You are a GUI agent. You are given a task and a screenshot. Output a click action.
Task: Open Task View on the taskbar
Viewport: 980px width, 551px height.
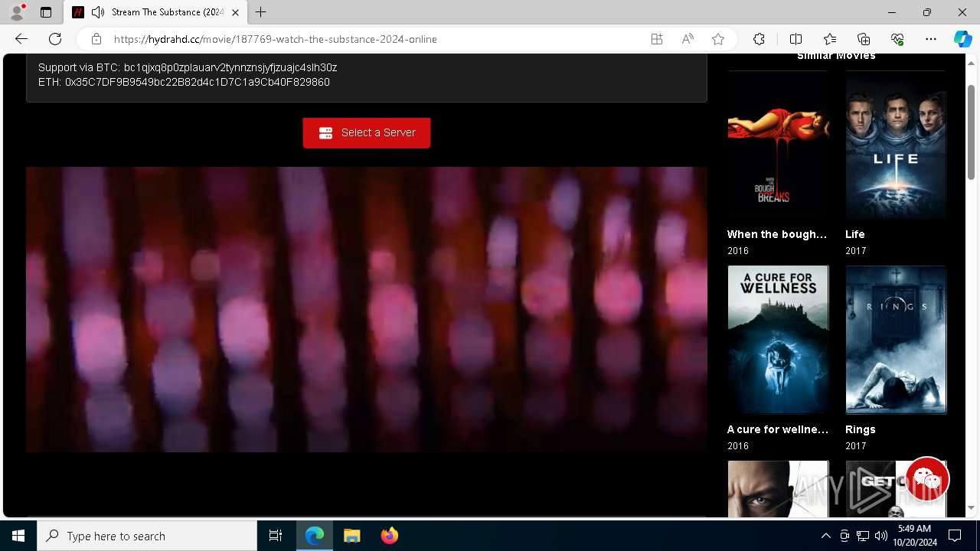[276, 536]
